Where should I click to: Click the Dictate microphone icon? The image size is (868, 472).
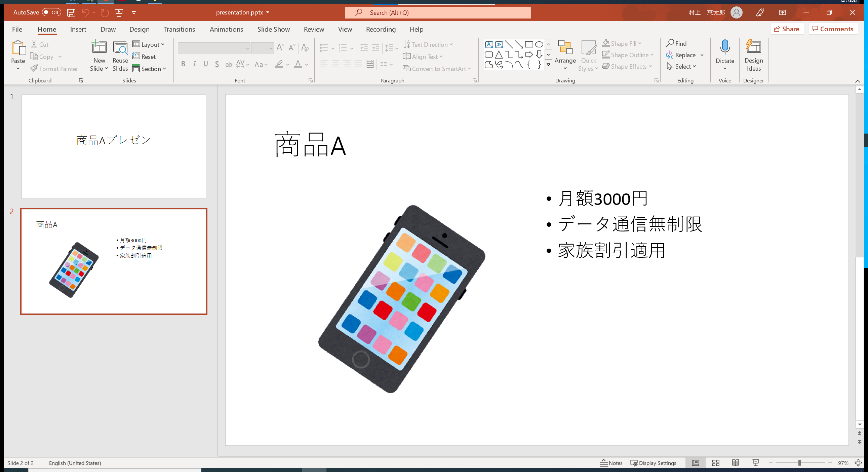click(724, 47)
